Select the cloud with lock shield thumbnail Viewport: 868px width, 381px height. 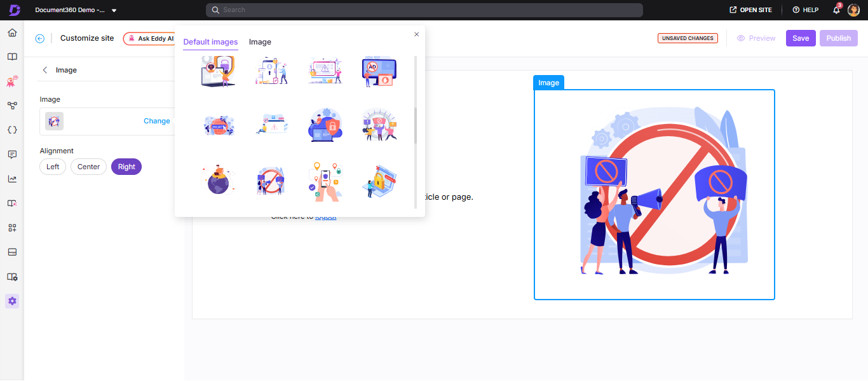tap(325, 125)
